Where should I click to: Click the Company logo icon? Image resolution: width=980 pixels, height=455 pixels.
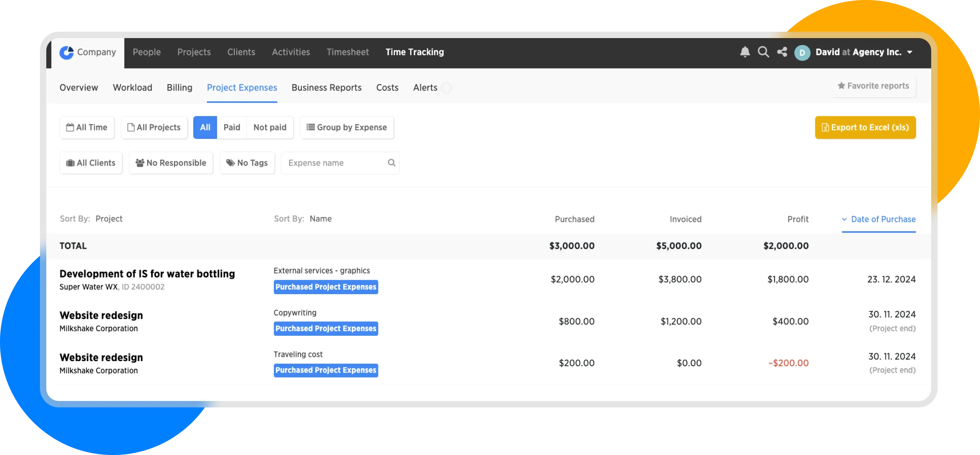pos(67,52)
